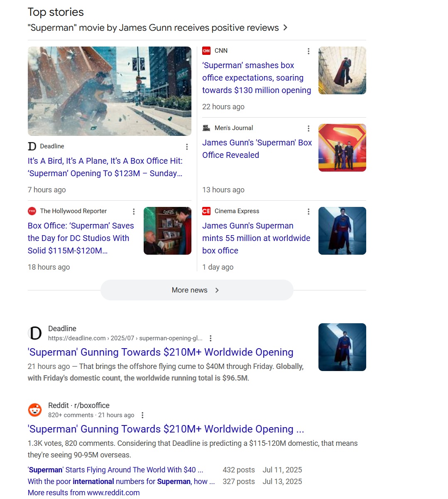Click the deadline.com URL breadcrumb

[x=125, y=338]
